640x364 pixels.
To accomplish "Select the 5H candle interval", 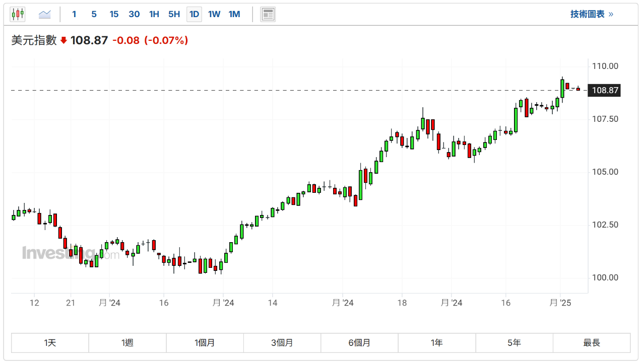I will point(174,14).
